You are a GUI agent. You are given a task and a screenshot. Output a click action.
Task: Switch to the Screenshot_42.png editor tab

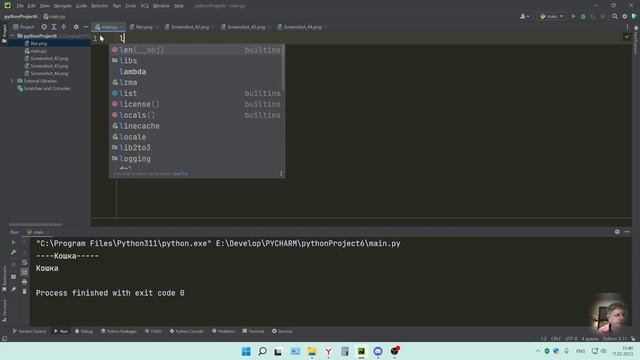(x=190, y=27)
